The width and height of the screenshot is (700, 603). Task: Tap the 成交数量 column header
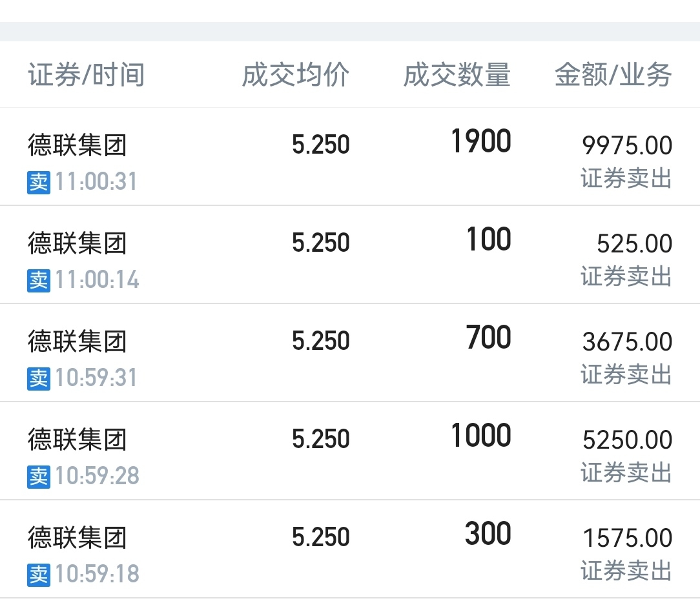(457, 76)
